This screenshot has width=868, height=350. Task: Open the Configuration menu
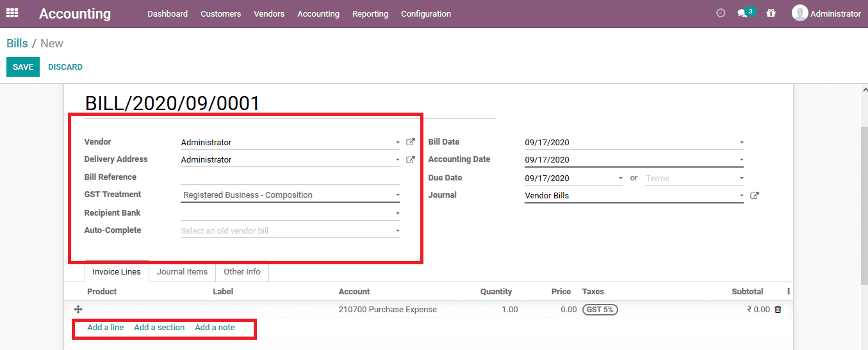tap(426, 13)
